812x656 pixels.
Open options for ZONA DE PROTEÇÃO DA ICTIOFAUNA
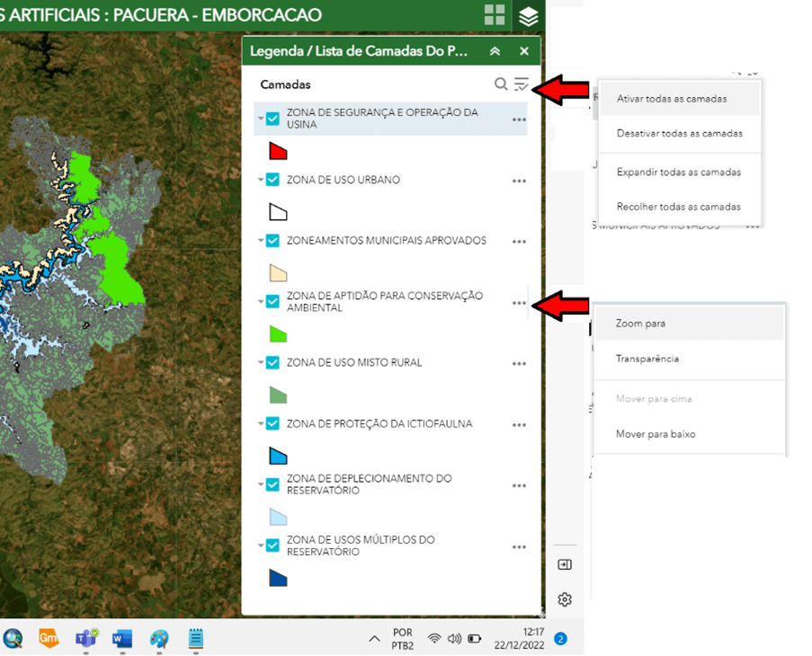[x=519, y=424]
